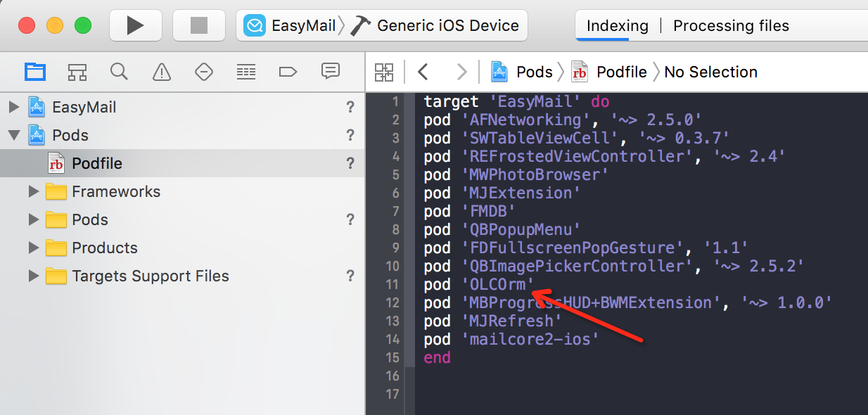This screenshot has height=415, width=868.
Task: Open the Find navigator magnifier icon
Action: click(120, 71)
